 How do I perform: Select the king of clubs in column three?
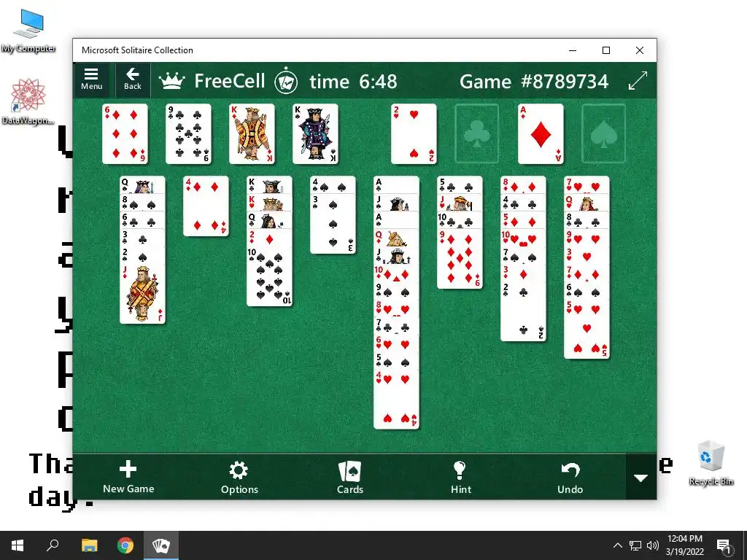coord(270,184)
